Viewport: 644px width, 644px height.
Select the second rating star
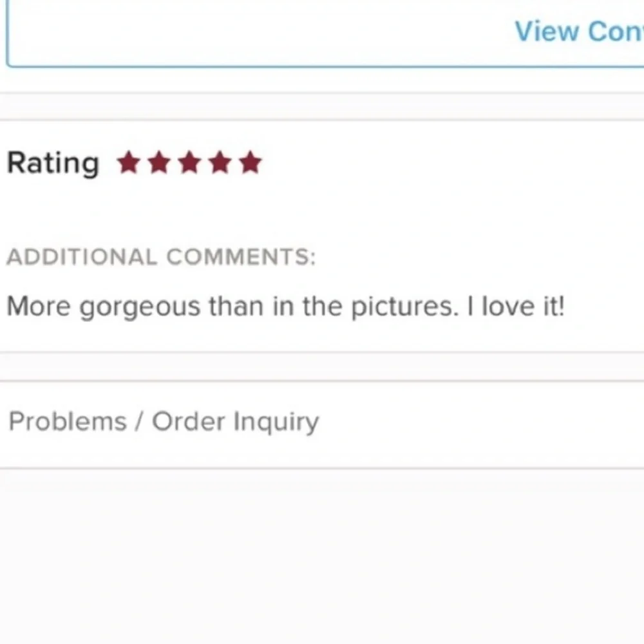[159, 164]
